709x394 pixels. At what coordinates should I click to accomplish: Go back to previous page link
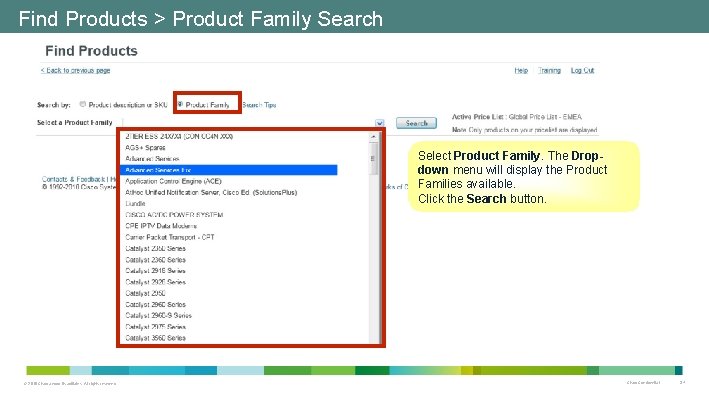coord(75,70)
